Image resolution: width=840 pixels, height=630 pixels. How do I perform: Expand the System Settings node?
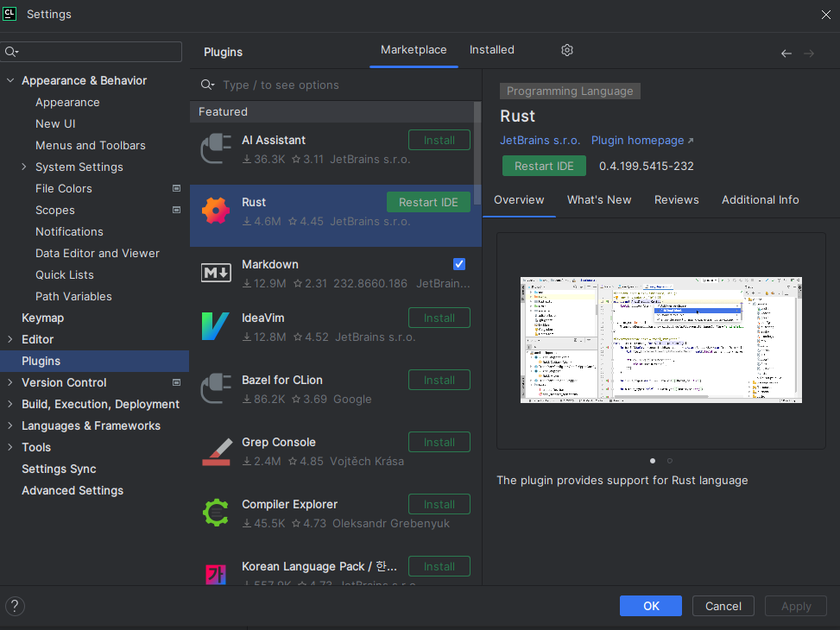(x=24, y=167)
